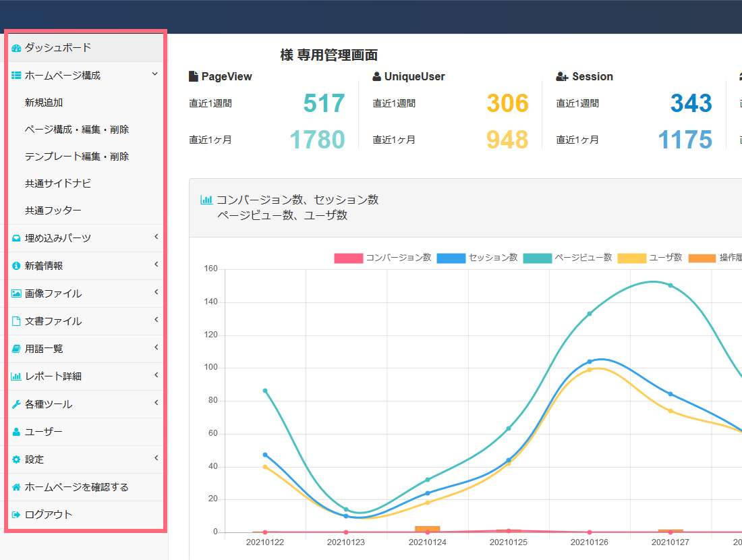Click the 埋め込みパーツ inbox icon
Viewport: 742px width, 560px height.
click(16, 238)
